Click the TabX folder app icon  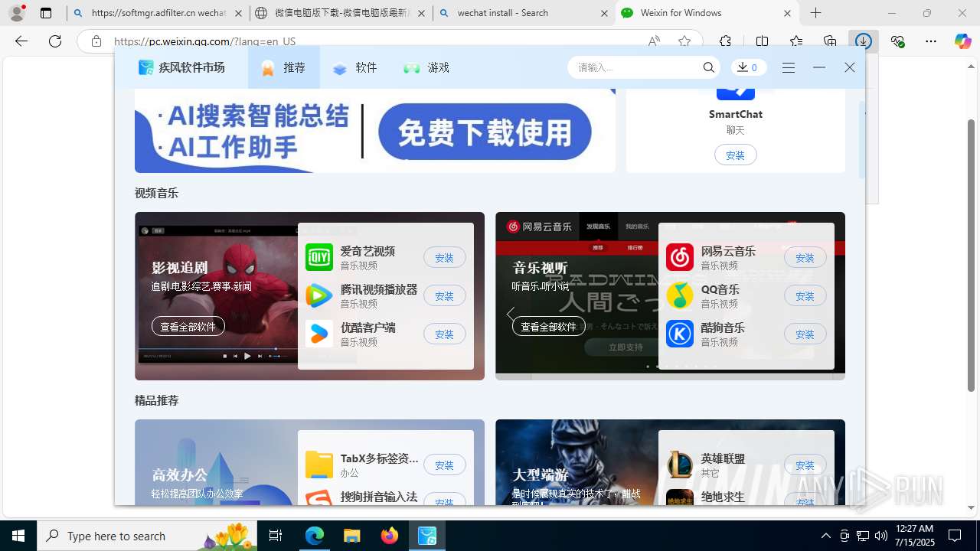pos(318,465)
